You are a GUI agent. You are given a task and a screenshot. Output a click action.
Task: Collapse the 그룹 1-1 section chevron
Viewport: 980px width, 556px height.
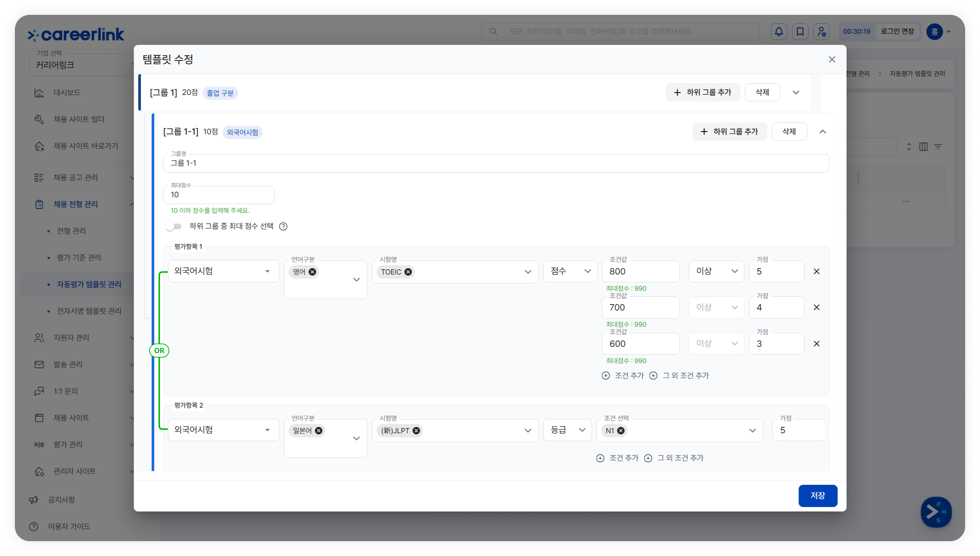823,132
